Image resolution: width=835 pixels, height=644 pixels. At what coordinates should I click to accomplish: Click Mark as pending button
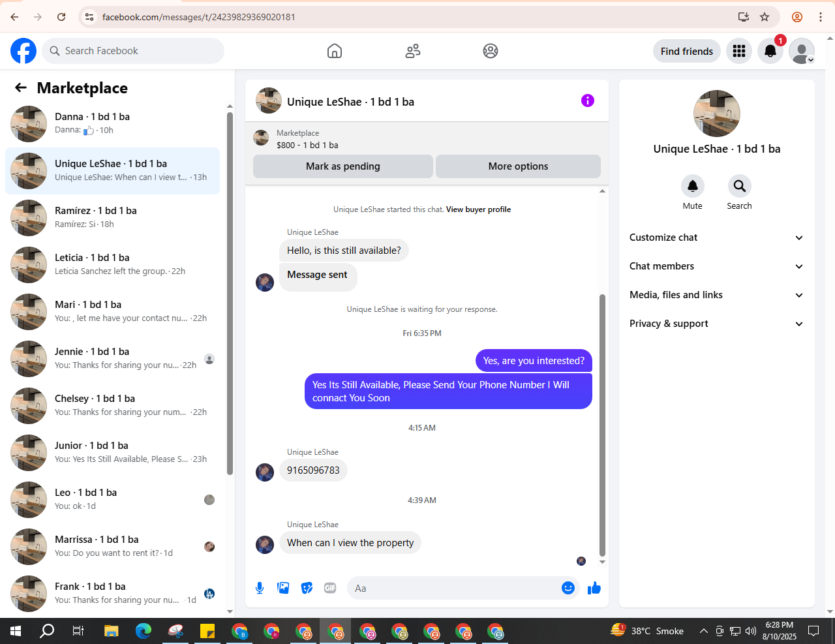click(343, 166)
